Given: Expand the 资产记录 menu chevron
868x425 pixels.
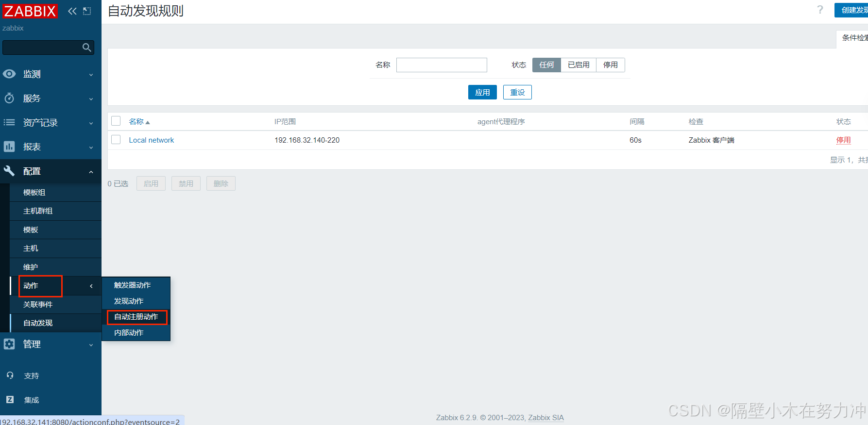Looking at the screenshot, I should tap(91, 123).
